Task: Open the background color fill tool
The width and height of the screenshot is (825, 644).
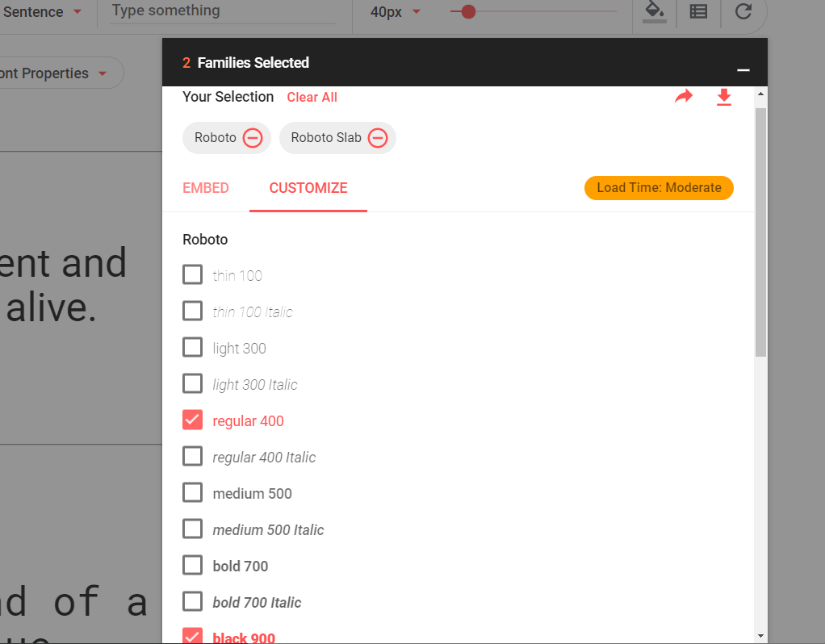Action: point(655,11)
